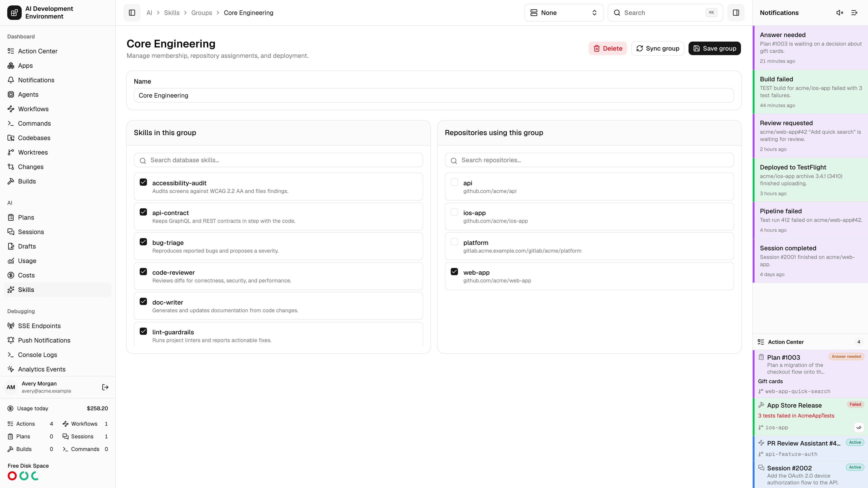The image size is (868, 488).
Task: Open SSE Endpoints under Debugging
Action: pyautogui.click(x=58, y=326)
